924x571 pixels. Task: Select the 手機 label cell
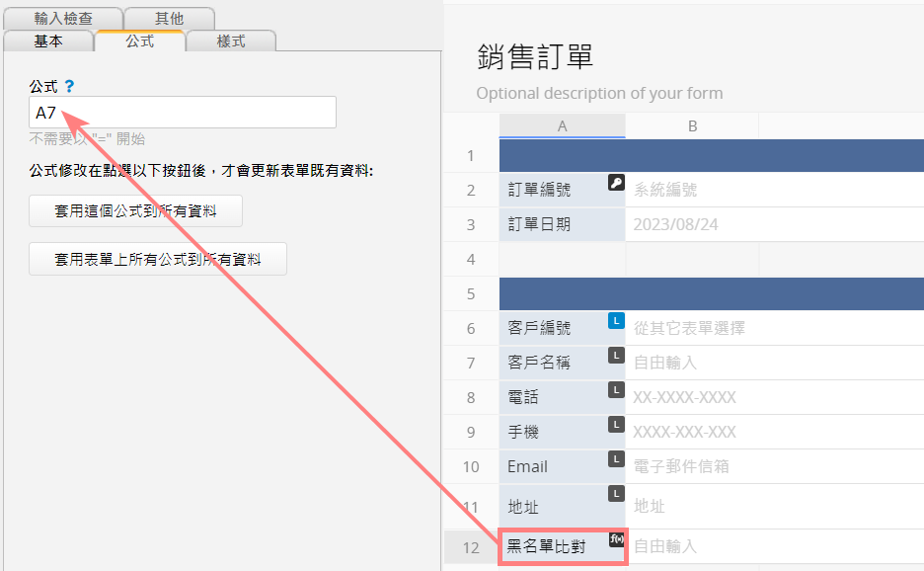[x=562, y=432]
